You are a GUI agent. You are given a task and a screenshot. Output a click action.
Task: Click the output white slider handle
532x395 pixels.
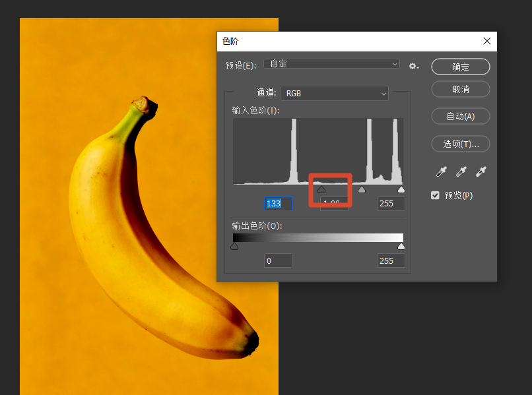click(401, 247)
